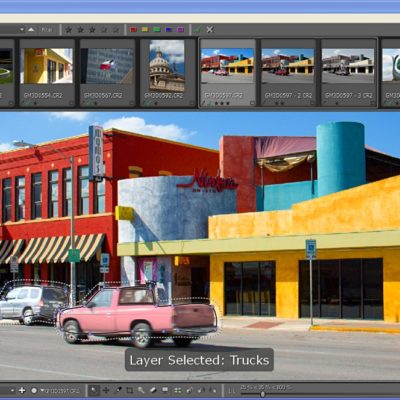Click the round circle icon in bottom bar
The height and width of the screenshot is (400, 400).
pyautogui.click(x=34, y=390)
